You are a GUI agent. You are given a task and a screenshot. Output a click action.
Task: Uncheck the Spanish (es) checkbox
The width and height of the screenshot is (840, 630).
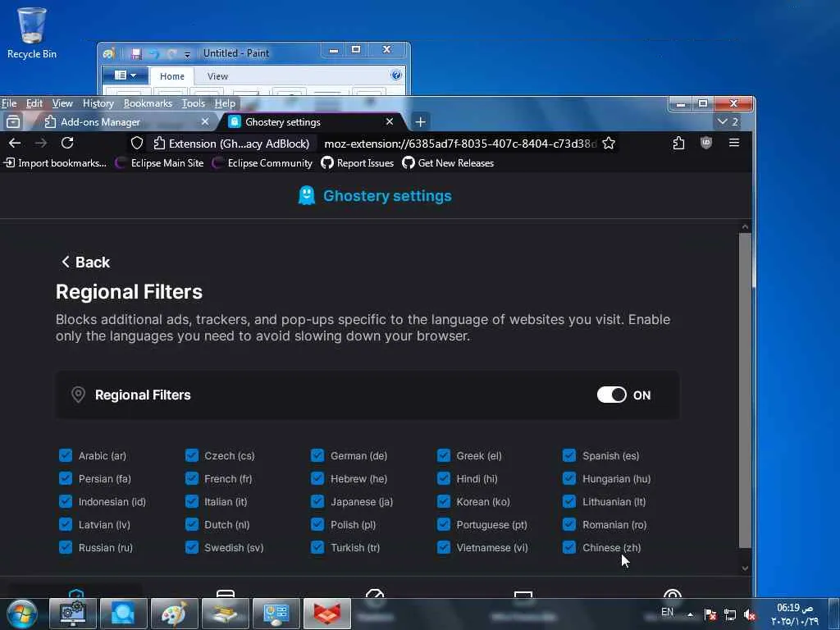(x=569, y=455)
